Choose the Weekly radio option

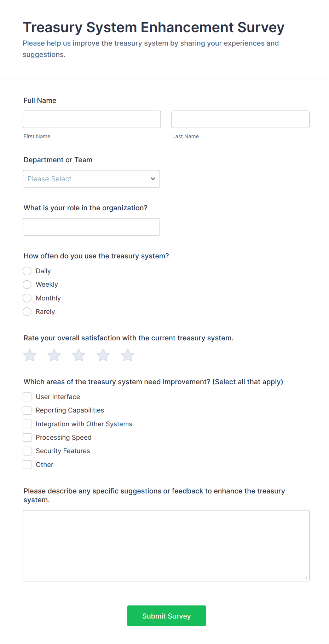[27, 285]
